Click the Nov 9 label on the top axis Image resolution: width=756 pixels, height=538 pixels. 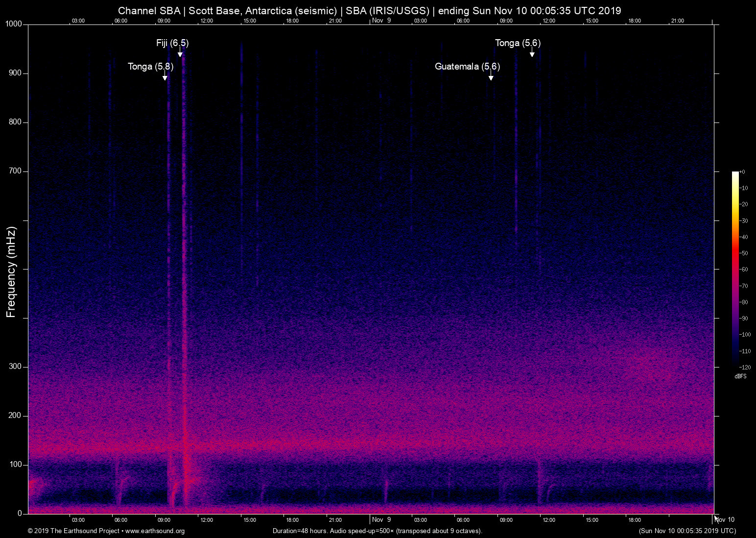pyautogui.click(x=381, y=21)
